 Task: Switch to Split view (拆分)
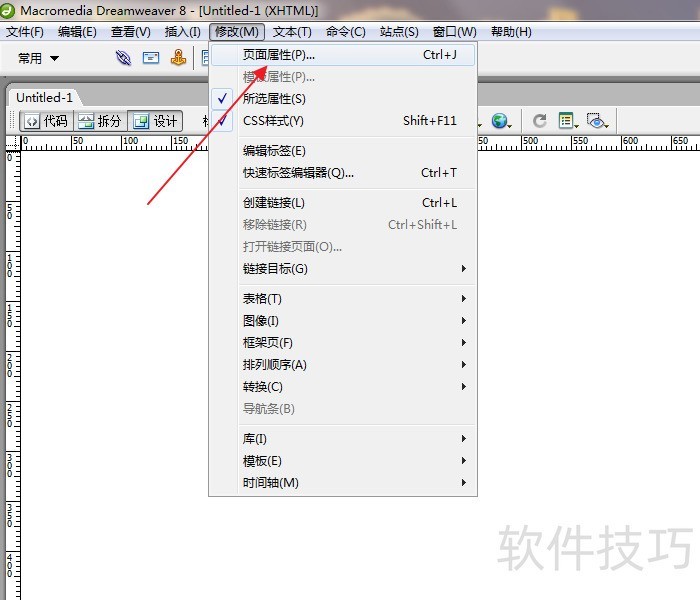click(x=100, y=121)
